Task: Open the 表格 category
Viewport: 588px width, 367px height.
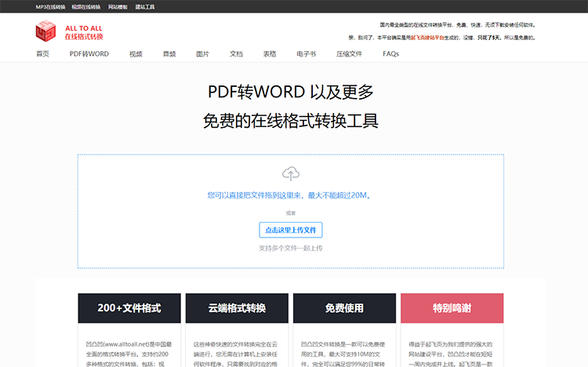Action: click(270, 54)
